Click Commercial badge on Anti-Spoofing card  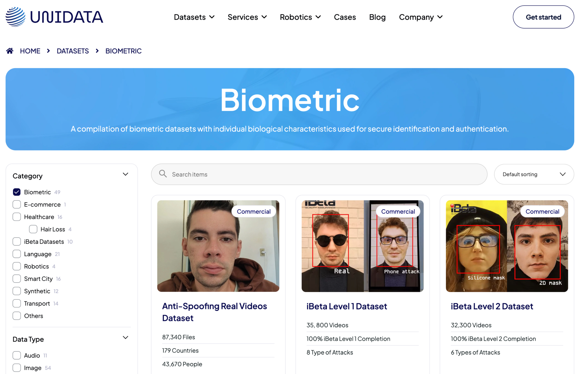254,211
